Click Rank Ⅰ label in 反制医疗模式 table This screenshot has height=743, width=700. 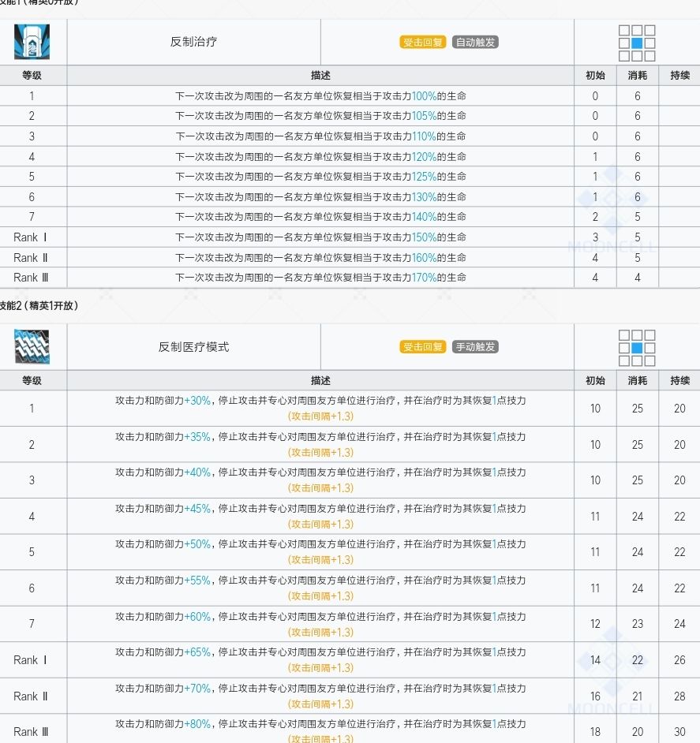30,660
